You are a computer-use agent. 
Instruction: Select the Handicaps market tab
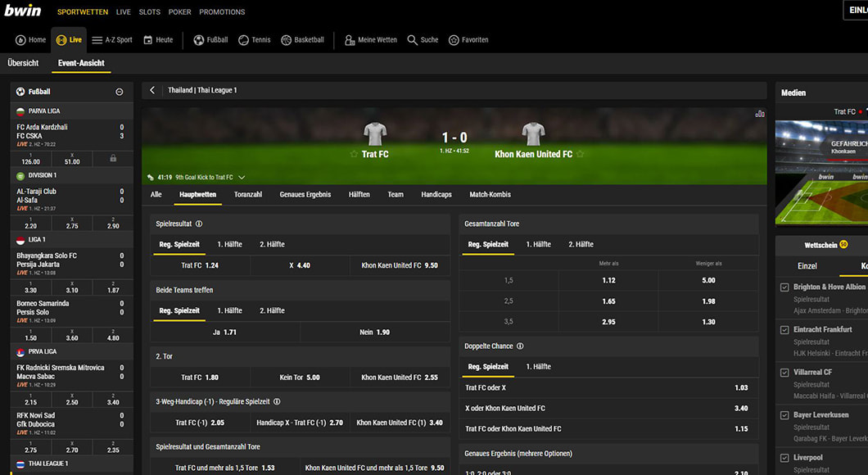(x=436, y=195)
